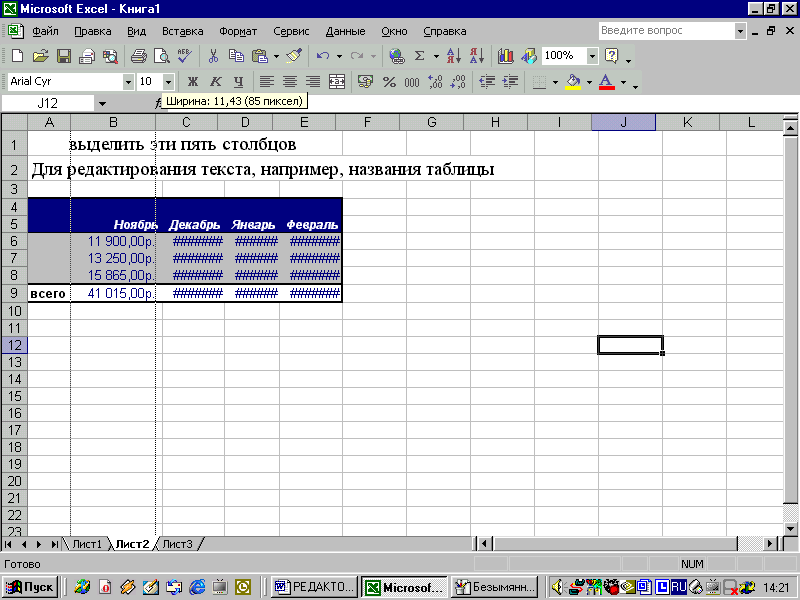Open the fill color dropdown arrow
This screenshot has width=800, height=600.
pos(589,82)
